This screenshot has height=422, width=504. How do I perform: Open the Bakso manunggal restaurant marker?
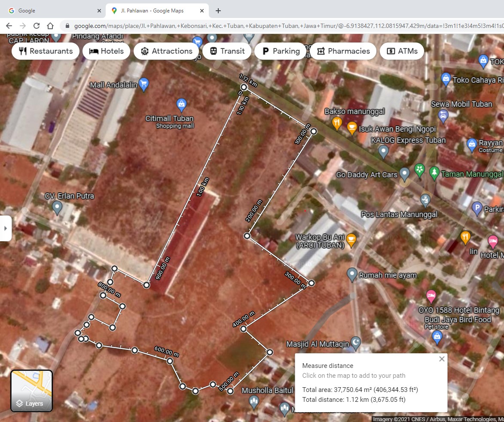[337, 123]
